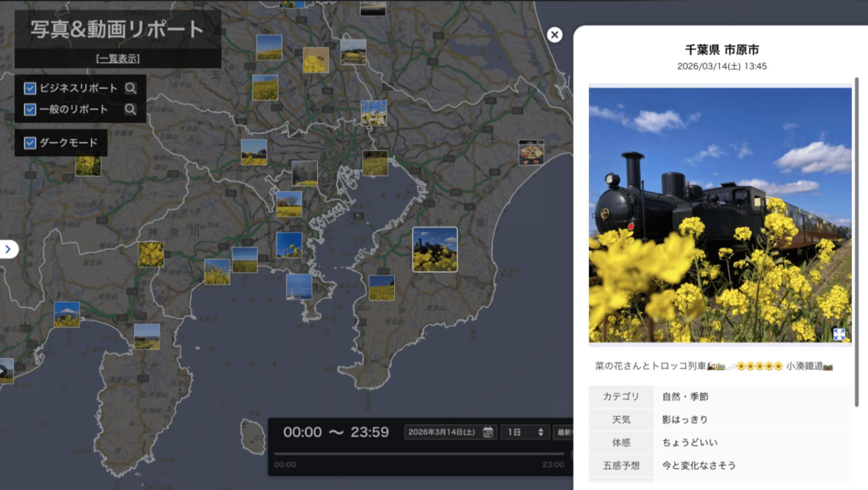
Task: Disable the ダークモード checkbox
Action: coord(30,143)
